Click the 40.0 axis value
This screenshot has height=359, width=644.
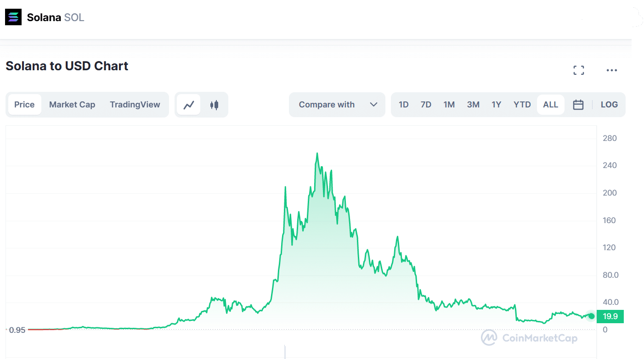[x=610, y=302]
